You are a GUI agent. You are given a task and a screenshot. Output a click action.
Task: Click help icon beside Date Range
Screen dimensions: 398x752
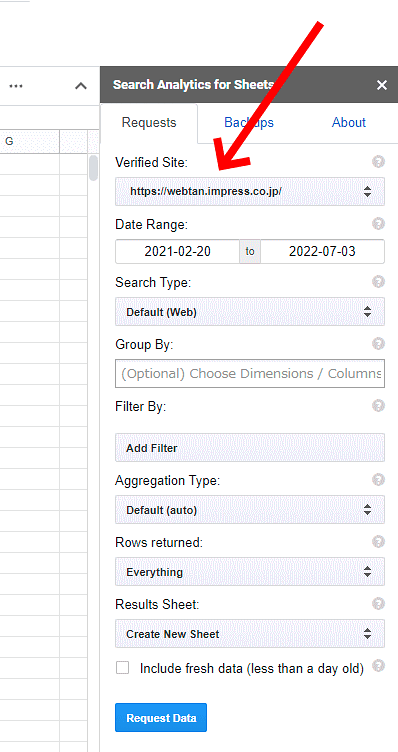tap(378, 223)
